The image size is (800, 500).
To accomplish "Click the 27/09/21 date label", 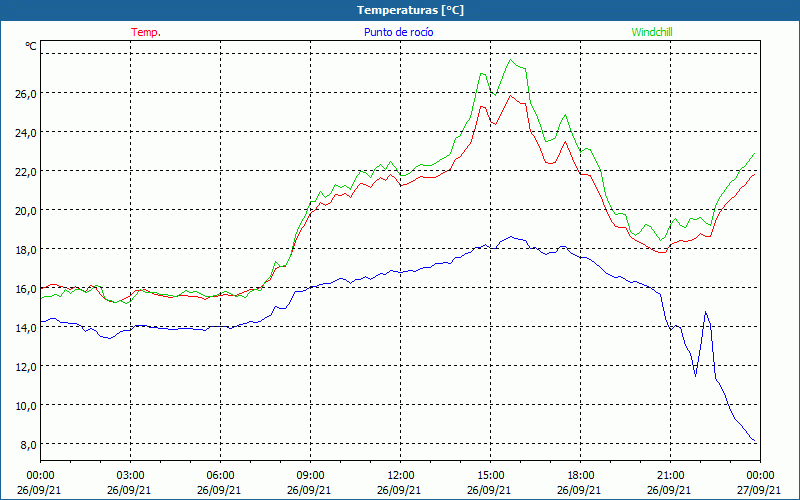I will coord(759,490).
